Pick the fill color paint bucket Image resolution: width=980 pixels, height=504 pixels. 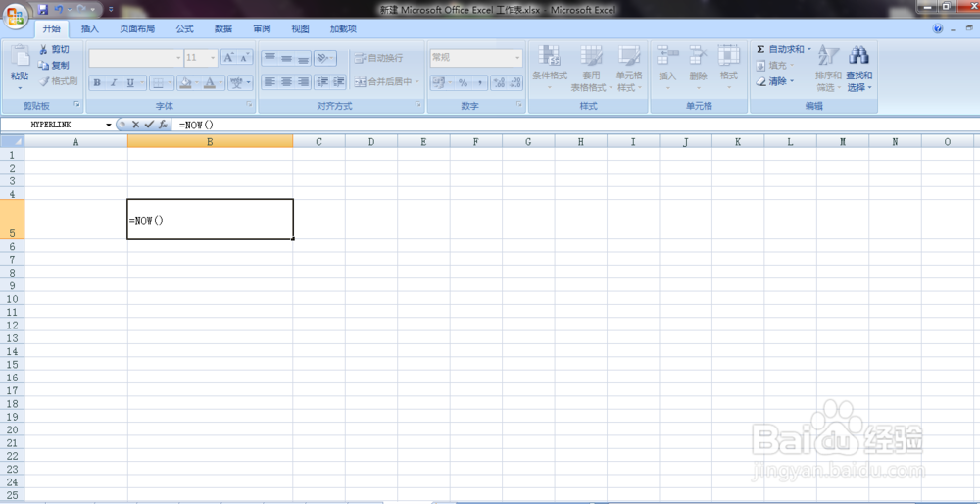click(x=184, y=82)
